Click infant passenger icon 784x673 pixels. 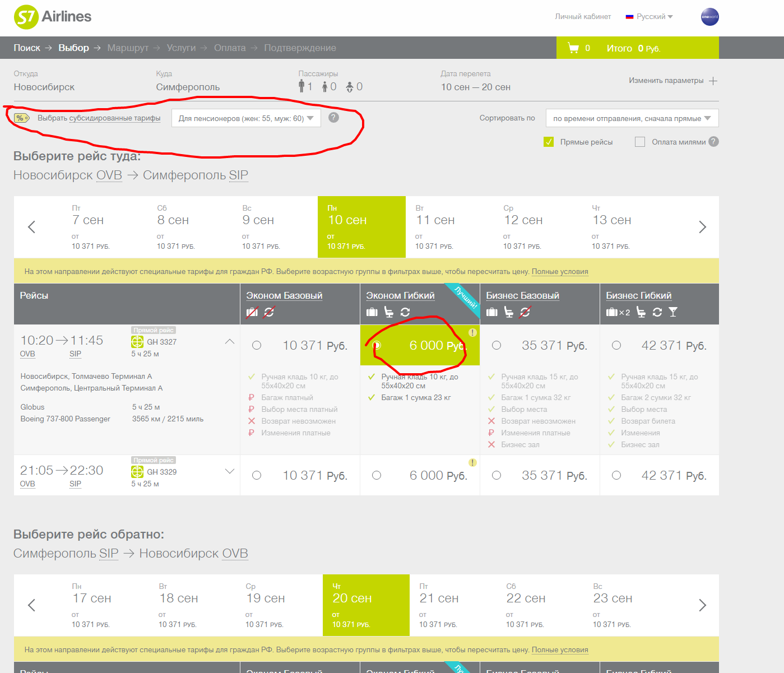[x=350, y=87]
